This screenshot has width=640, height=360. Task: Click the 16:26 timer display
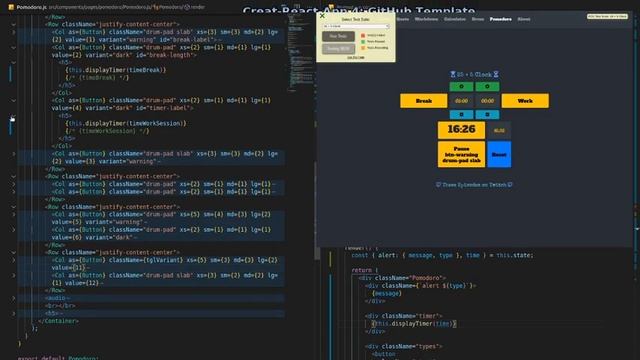click(461, 130)
